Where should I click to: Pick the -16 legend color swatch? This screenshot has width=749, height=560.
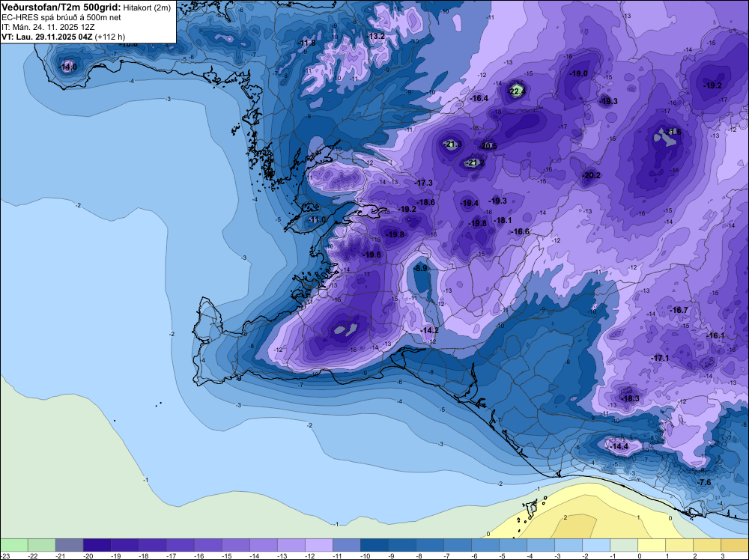pos(207,545)
